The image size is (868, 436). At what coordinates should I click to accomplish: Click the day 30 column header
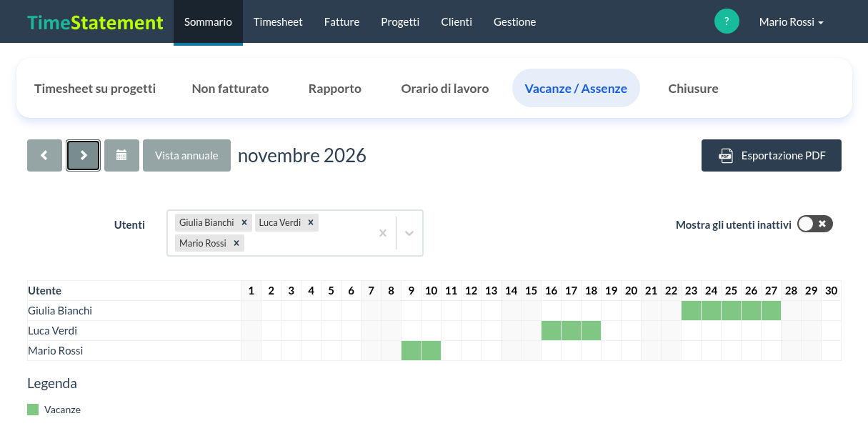(831, 291)
